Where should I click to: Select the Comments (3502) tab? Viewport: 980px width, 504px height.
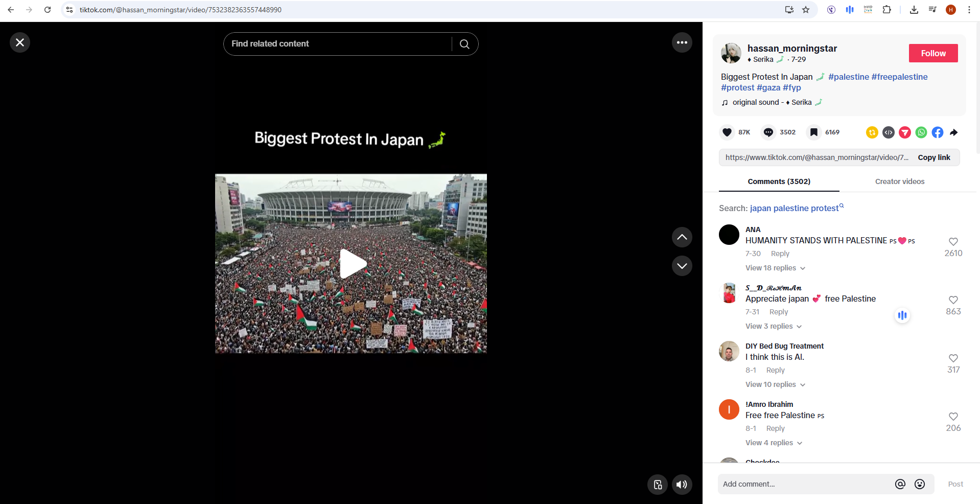click(779, 181)
